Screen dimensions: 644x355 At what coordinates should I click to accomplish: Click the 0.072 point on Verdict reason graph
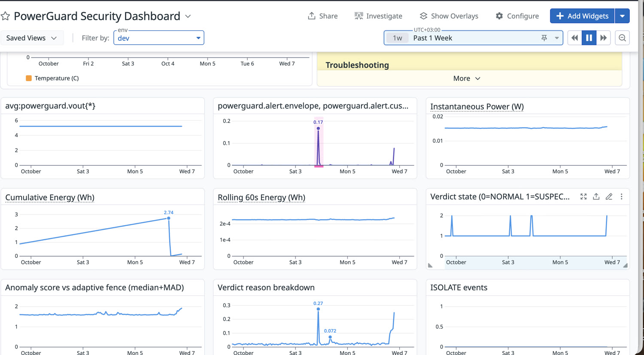click(330, 337)
